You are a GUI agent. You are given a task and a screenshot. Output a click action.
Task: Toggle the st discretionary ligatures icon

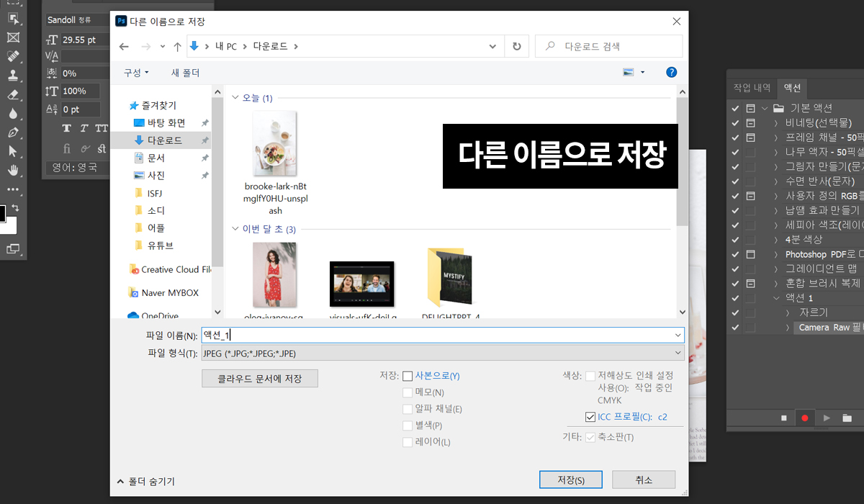point(102,148)
